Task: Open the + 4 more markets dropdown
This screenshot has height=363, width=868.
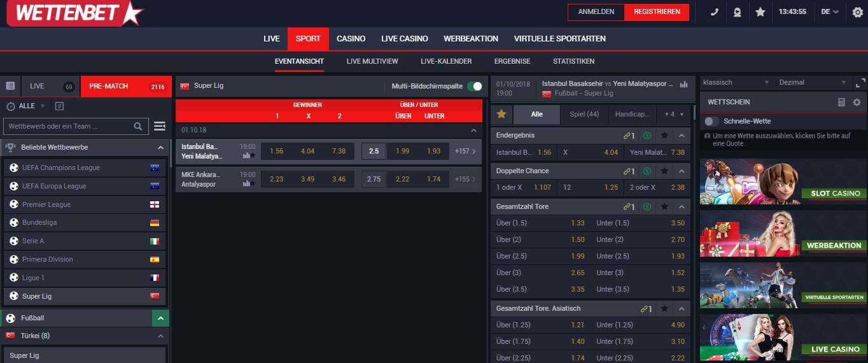Action: (x=674, y=115)
